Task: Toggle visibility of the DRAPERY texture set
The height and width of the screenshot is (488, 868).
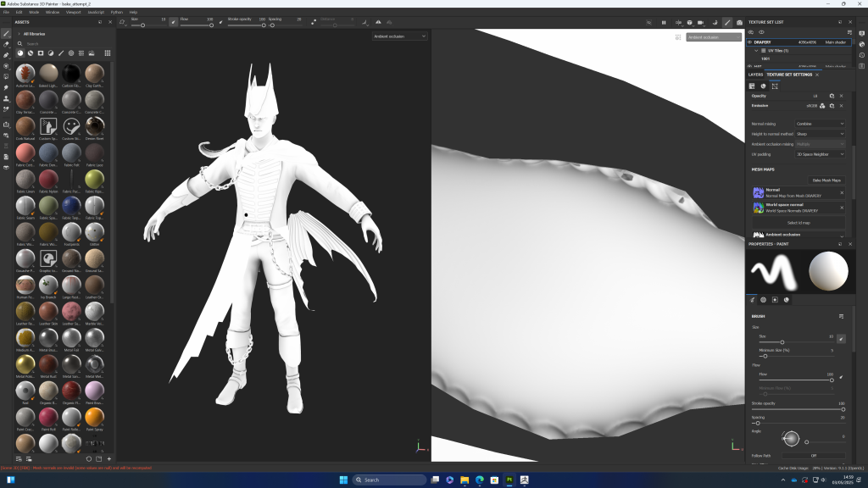Action: click(x=750, y=42)
